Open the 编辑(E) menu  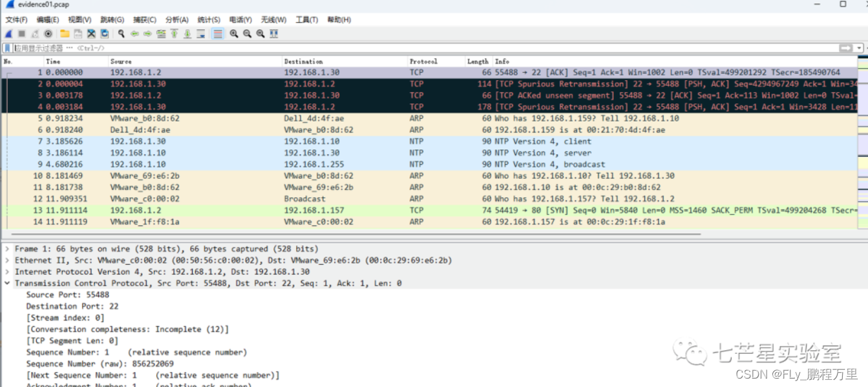pyautogui.click(x=48, y=20)
